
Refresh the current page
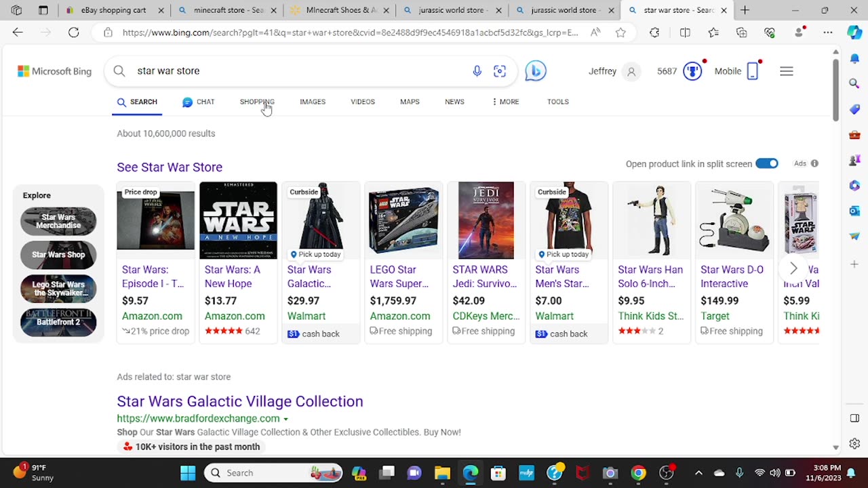tap(73, 32)
